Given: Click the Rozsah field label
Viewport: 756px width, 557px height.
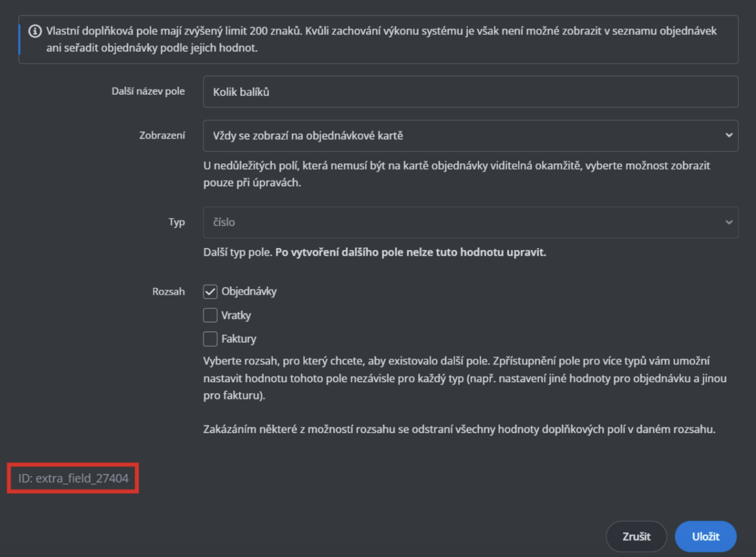Looking at the screenshot, I should [x=169, y=292].
